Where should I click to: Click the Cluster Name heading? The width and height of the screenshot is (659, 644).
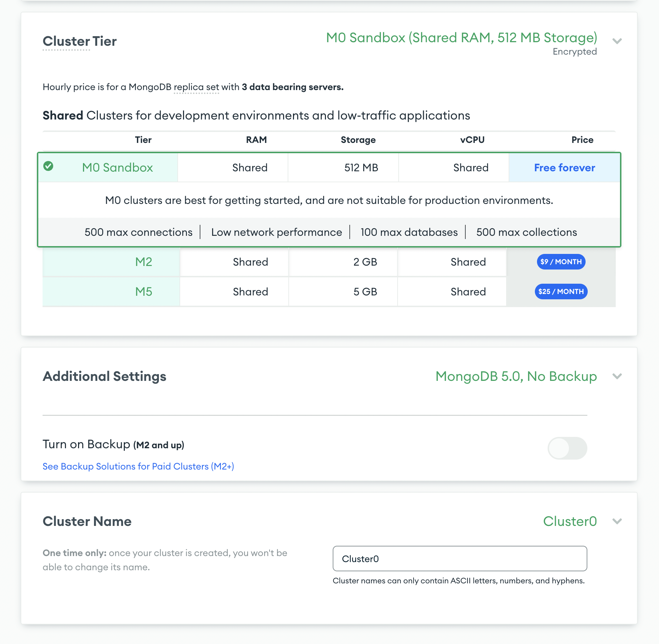tap(87, 521)
